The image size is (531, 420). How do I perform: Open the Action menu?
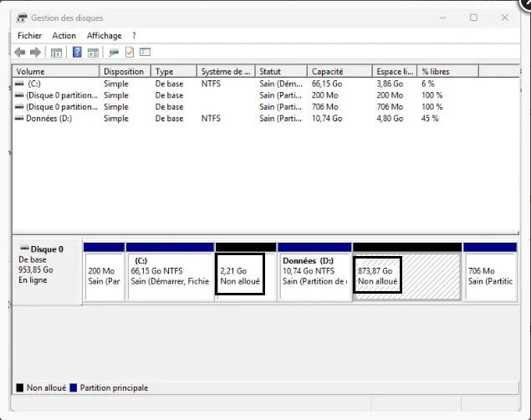tap(64, 36)
